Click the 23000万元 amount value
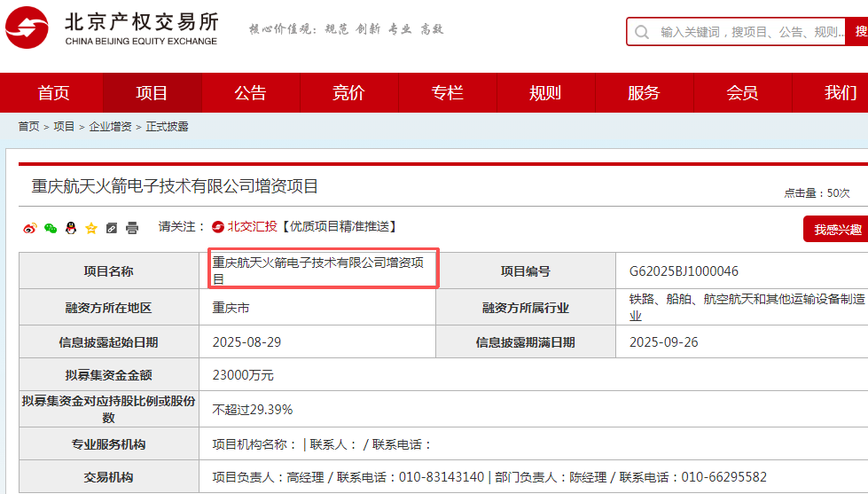 click(x=243, y=375)
